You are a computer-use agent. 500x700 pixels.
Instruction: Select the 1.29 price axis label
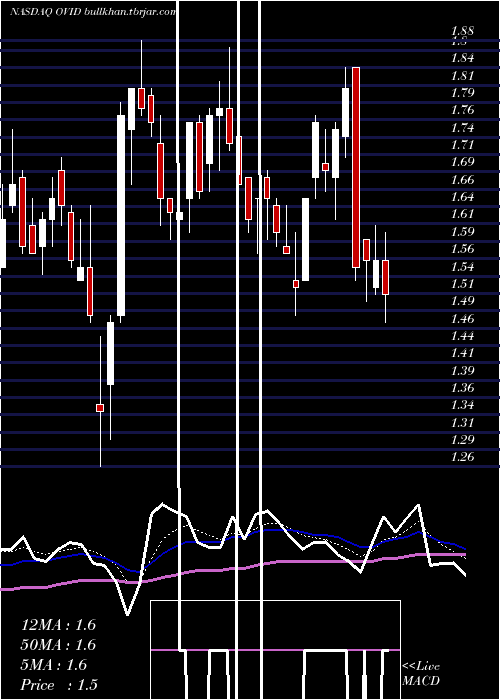[x=462, y=440]
